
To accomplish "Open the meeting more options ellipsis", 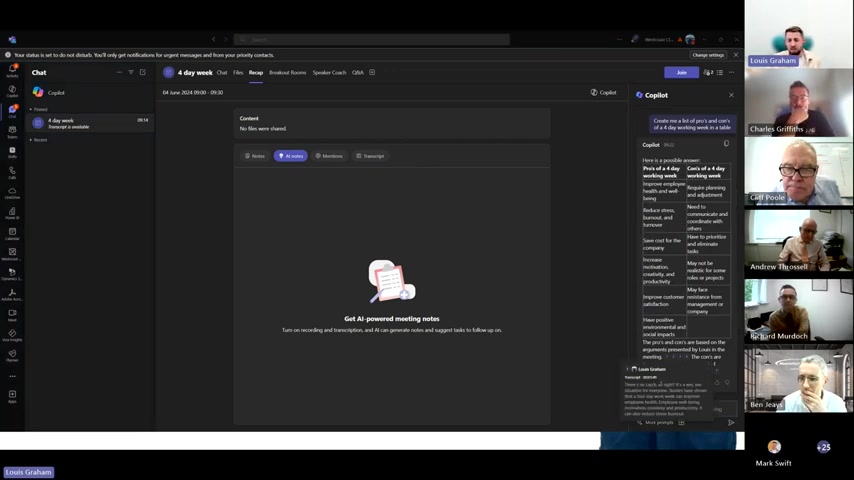I will (x=731, y=72).
